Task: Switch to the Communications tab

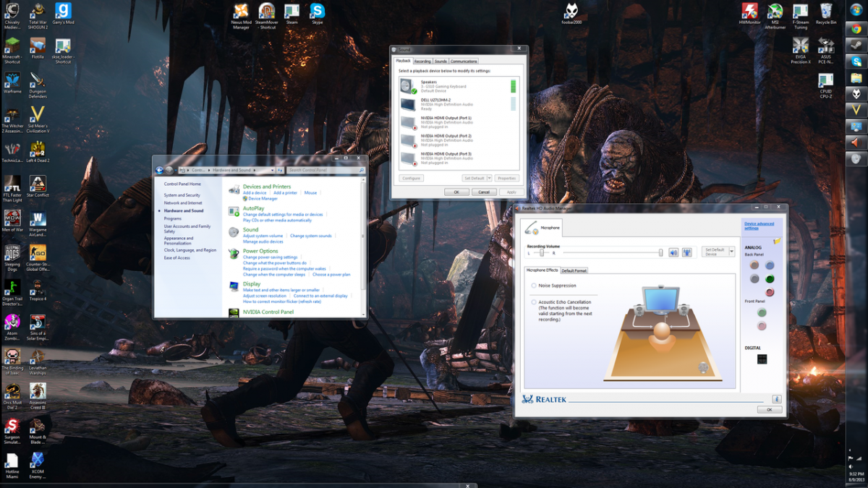Action: [x=464, y=61]
